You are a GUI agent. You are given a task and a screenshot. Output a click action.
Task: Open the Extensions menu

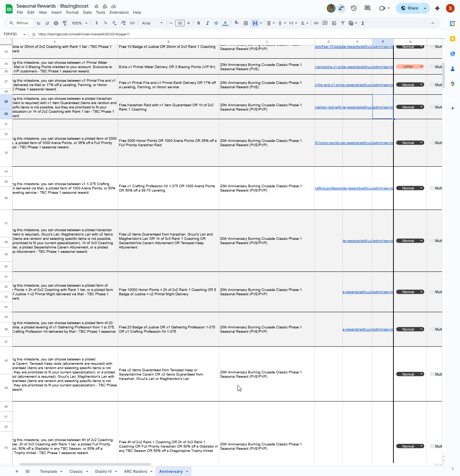pos(119,12)
